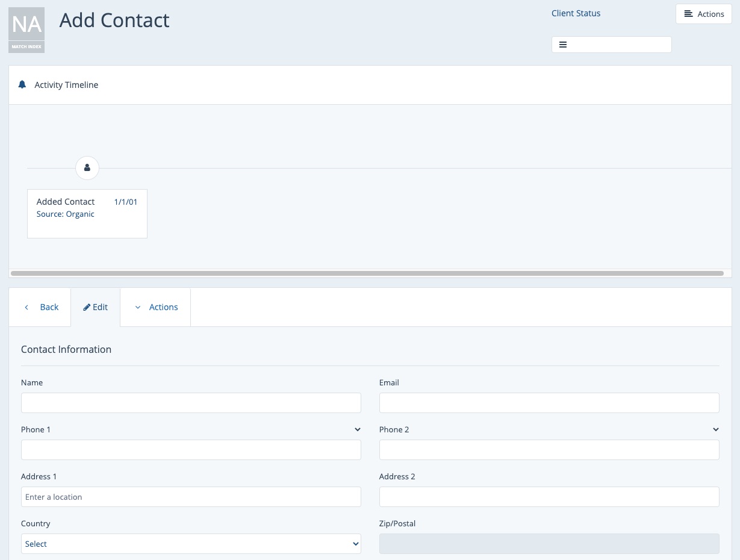
Task: Expand the Phone 1 type chevron
Action: point(357,429)
